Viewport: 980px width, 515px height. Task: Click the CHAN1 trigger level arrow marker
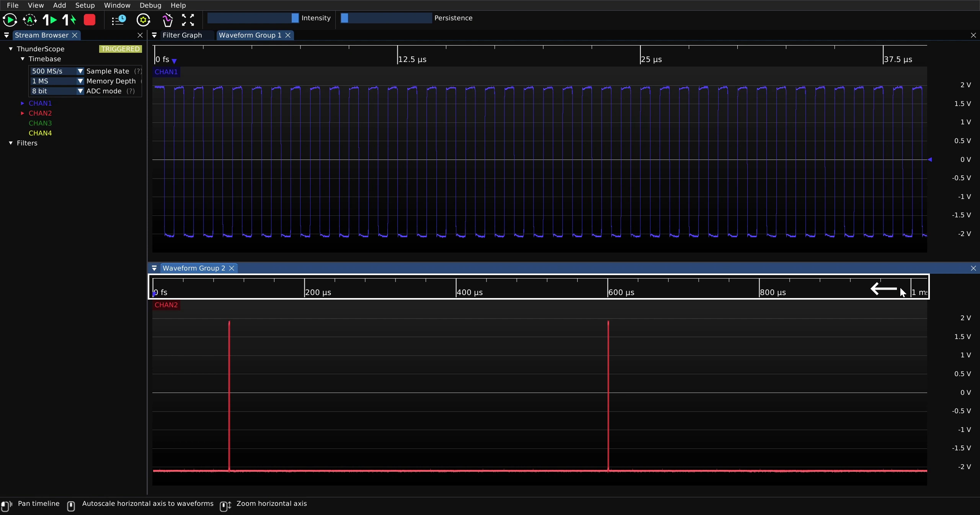tap(930, 160)
